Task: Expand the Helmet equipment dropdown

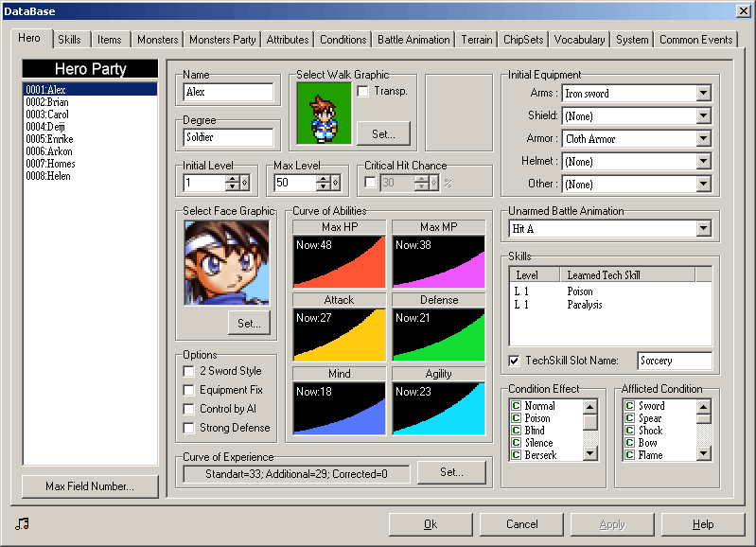Action: coord(703,162)
